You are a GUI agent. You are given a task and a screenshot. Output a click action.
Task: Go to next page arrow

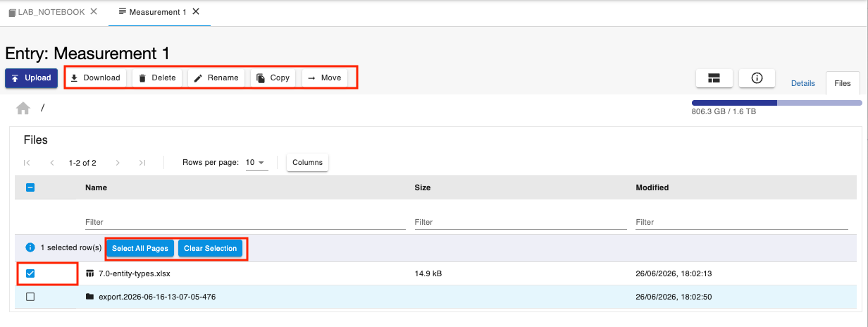(118, 163)
